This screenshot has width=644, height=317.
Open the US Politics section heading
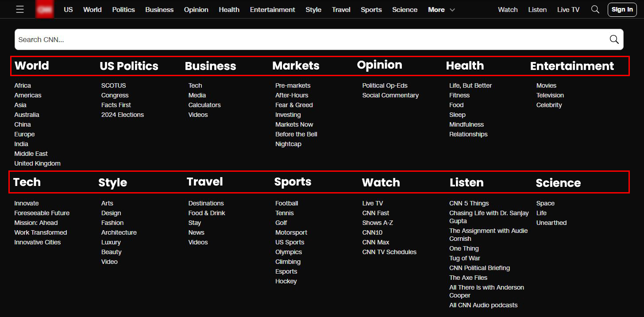[129, 66]
